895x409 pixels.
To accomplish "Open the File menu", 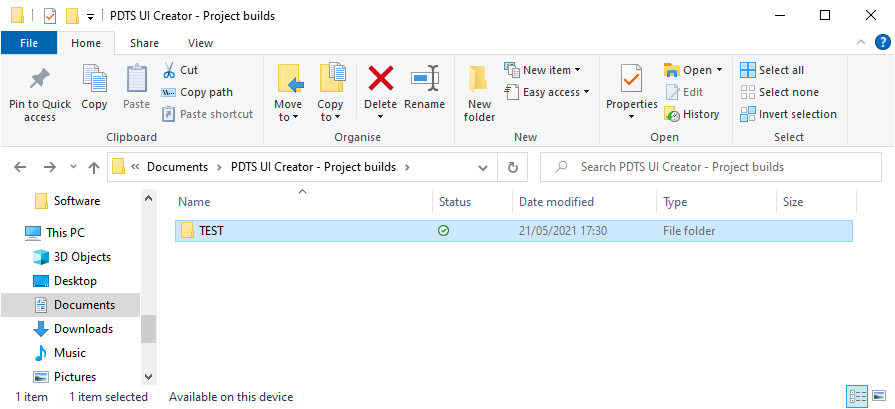I will point(29,43).
